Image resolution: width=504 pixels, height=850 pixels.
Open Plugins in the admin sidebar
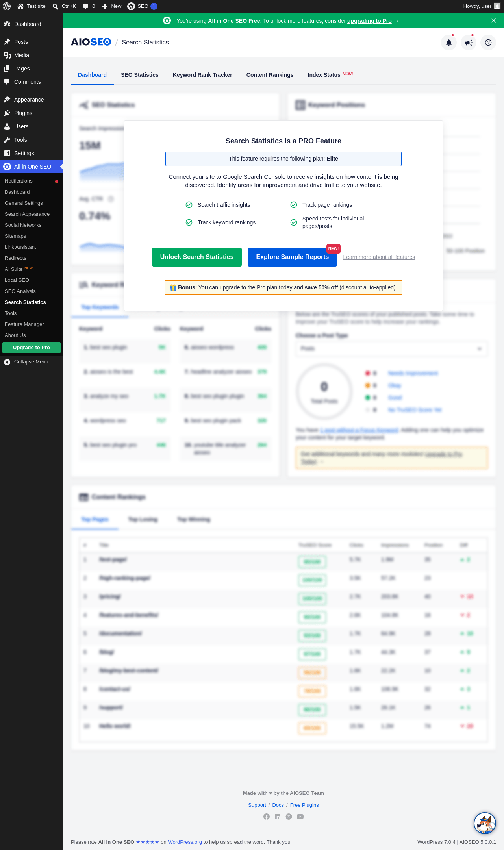point(31,113)
